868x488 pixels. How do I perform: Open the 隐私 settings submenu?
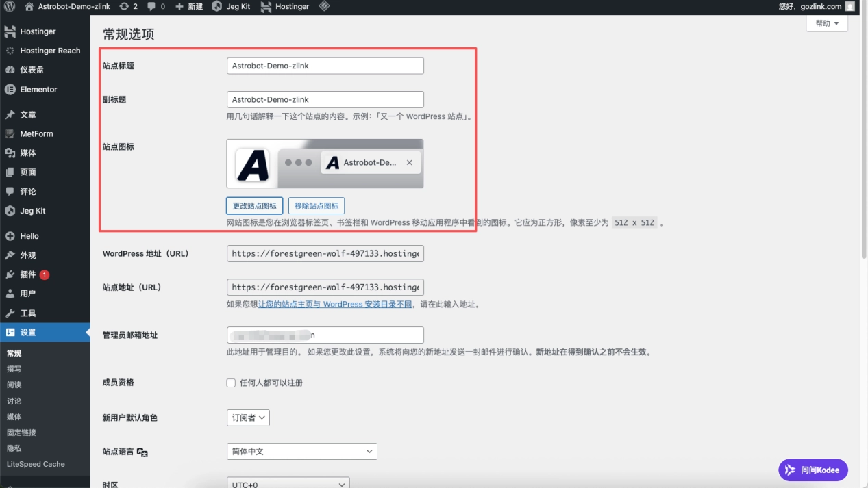click(x=14, y=448)
